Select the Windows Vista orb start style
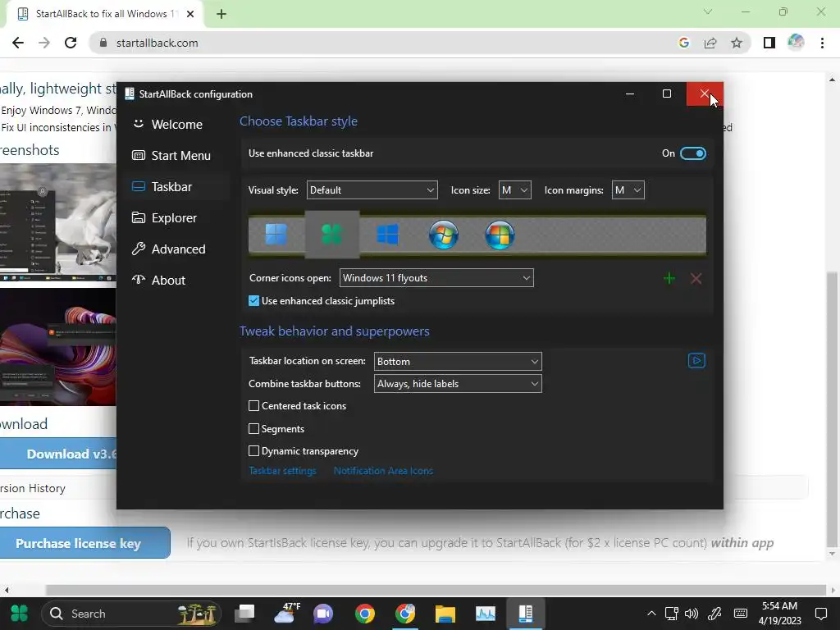The width and height of the screenshot is (840, 630). (x=500, y=235)
